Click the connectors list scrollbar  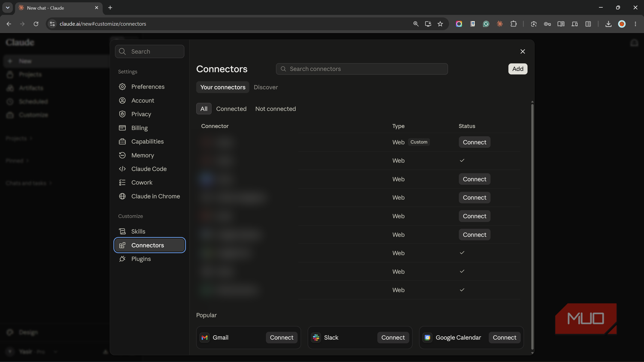pos(532,227)
